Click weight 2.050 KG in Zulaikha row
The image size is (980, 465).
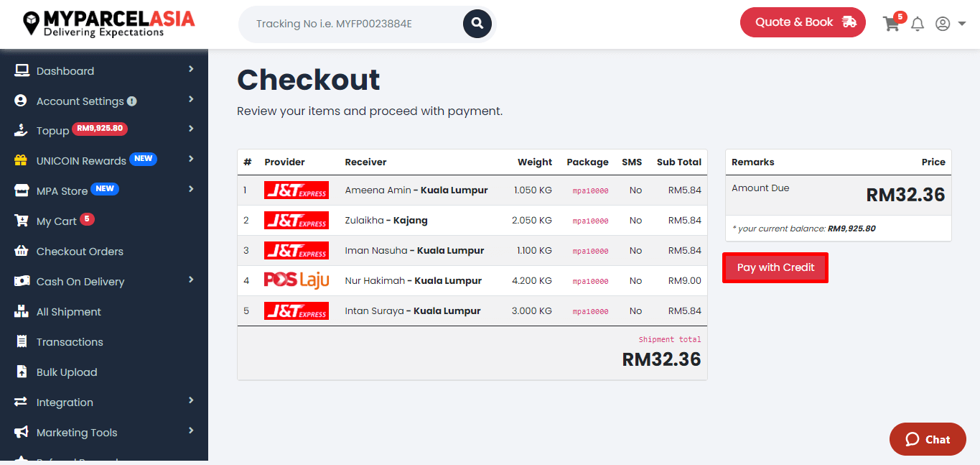pyautogui.click(x=532, y=221)
